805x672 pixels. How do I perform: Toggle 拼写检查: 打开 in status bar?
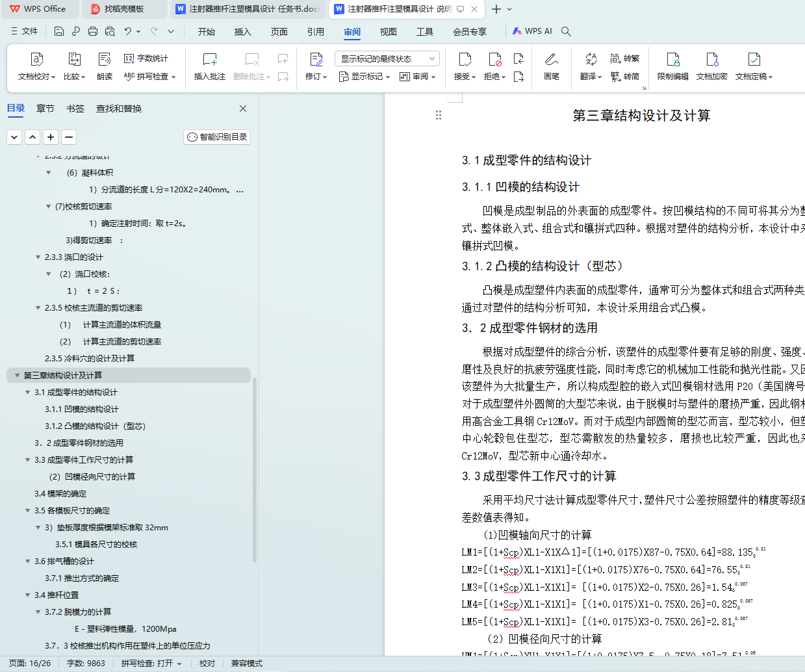click(x=151, y=664)
